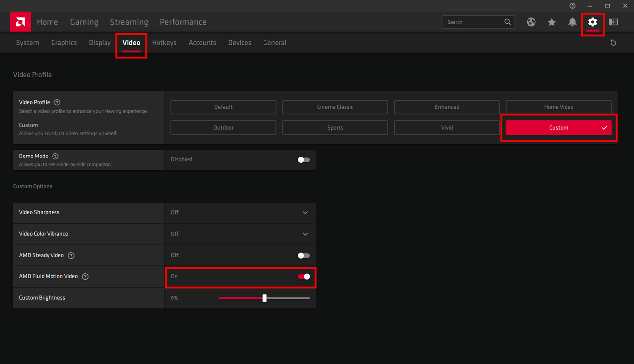Click the Custom Brightness slider handle
The height and width of the screenshot is (364, 634).
(264, 298)
